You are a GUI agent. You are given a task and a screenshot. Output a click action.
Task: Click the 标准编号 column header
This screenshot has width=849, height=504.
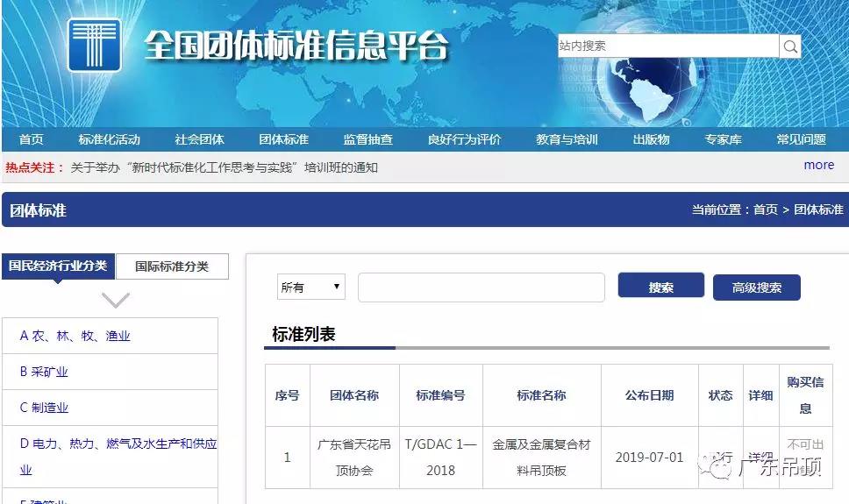(441, 395)
